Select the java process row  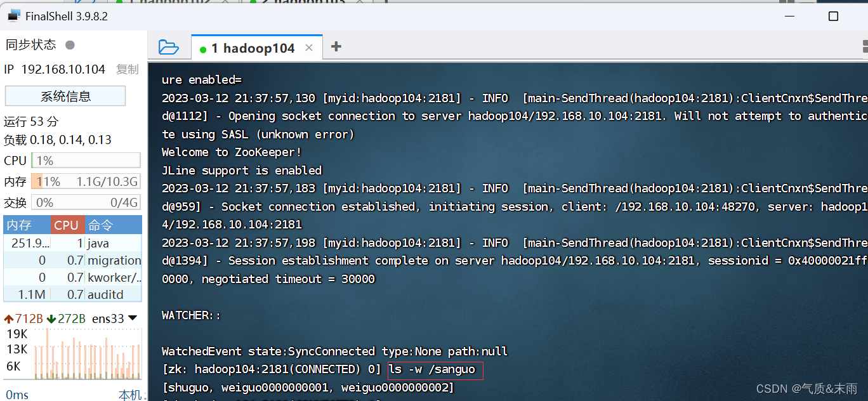[x=73, y=243]
